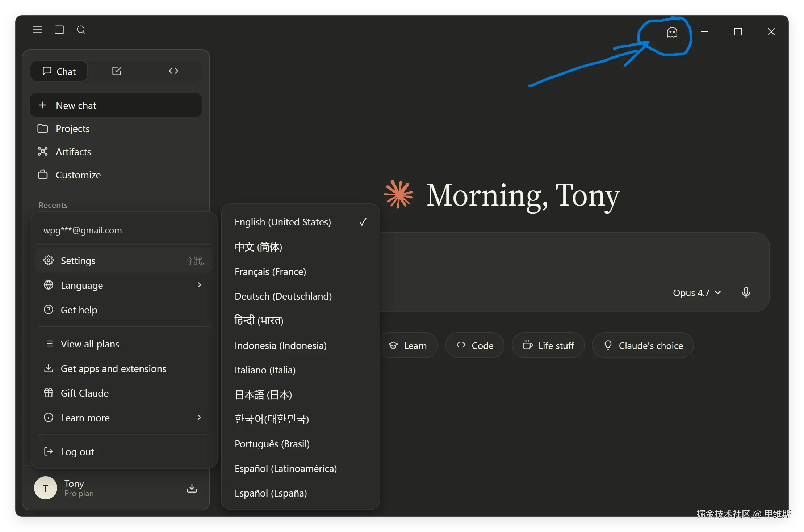Expand the Language submenu arrow
This screenshot has width=804, height=532.
point(199,285)
